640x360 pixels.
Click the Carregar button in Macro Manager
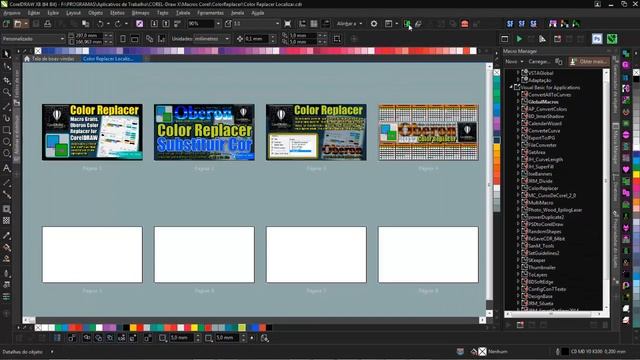539,62
